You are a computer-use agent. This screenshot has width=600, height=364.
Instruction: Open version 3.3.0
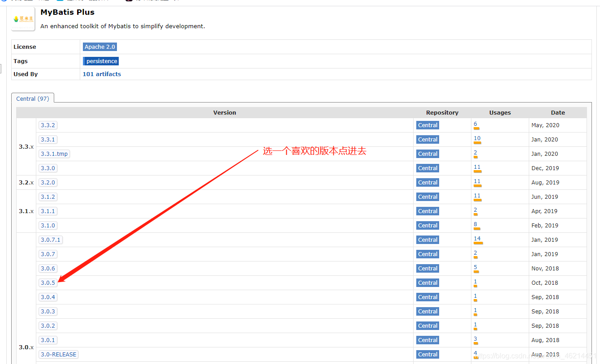[48, 168]
